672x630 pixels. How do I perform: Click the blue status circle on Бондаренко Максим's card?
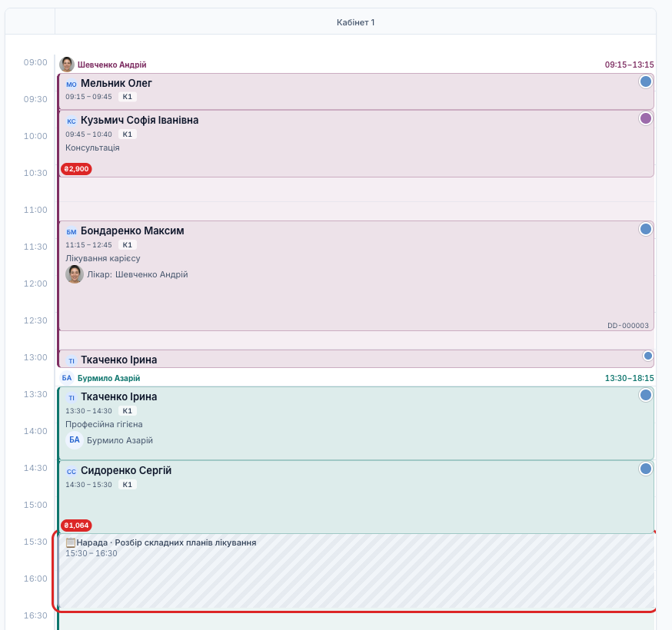click(645, 229)
